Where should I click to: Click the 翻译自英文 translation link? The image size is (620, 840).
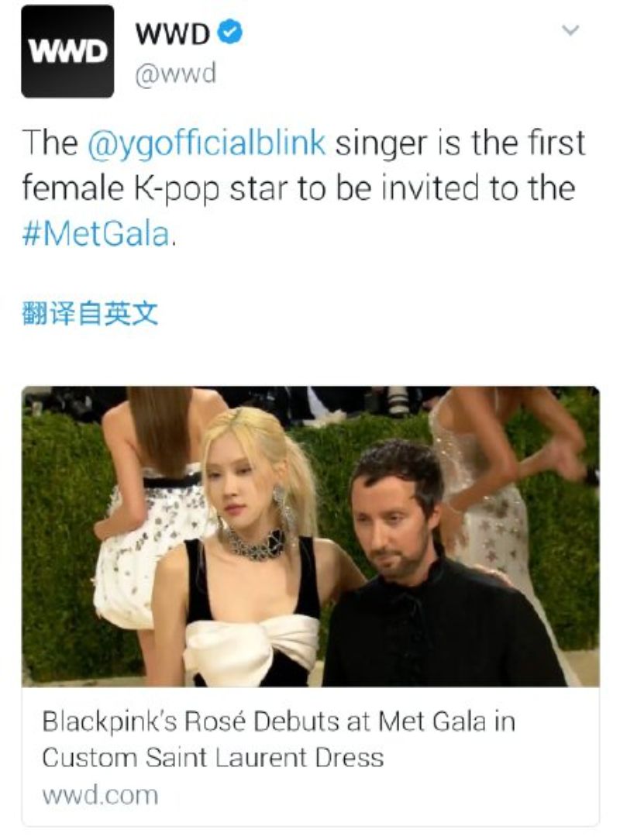coord(89,313)
